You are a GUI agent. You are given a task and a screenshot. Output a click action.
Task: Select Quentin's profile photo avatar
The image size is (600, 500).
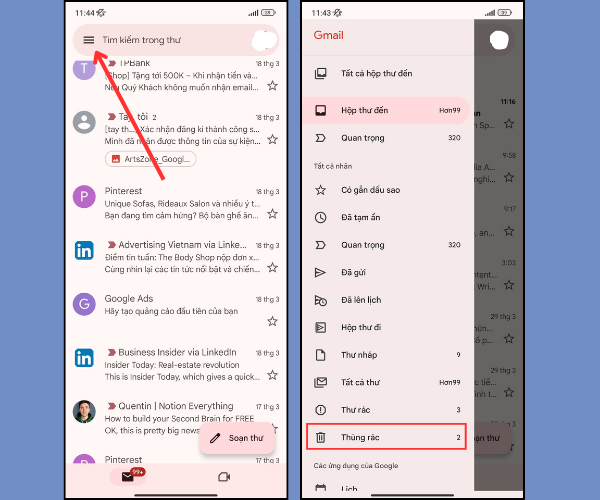[x=84, y=412]
